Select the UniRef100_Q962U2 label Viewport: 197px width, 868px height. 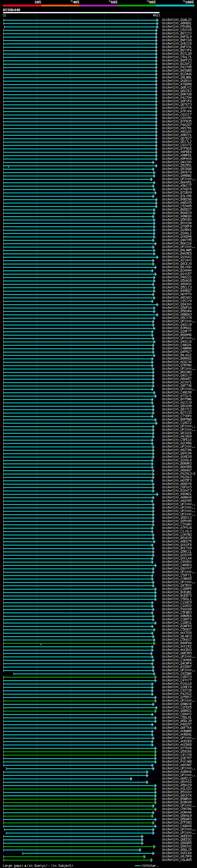coord(177,846)
